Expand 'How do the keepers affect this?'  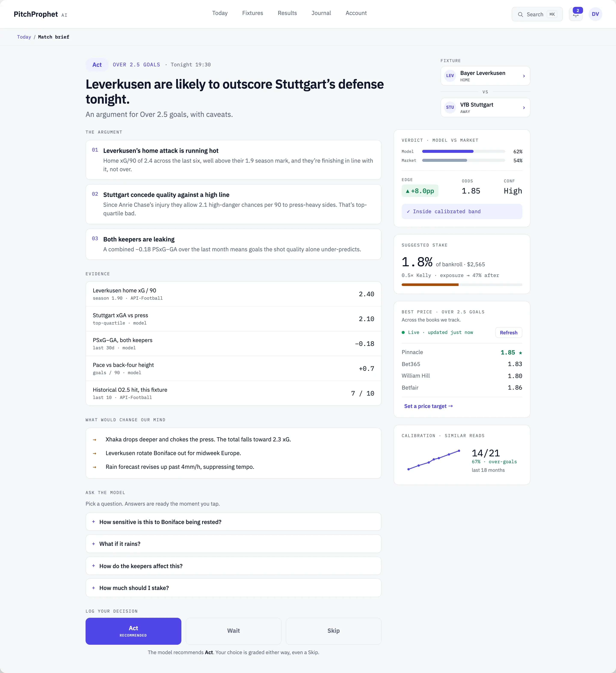click(233, 566)
